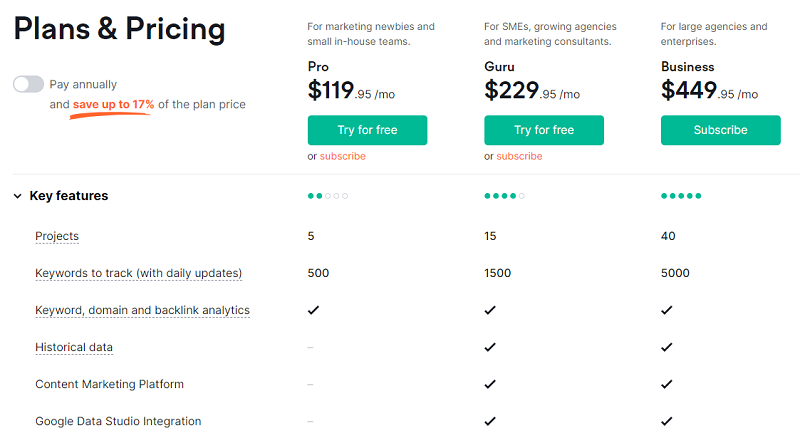800x438 pixels.
Task: Click Guru checkmark for Historical data
Action: click(x=490, y=347)
